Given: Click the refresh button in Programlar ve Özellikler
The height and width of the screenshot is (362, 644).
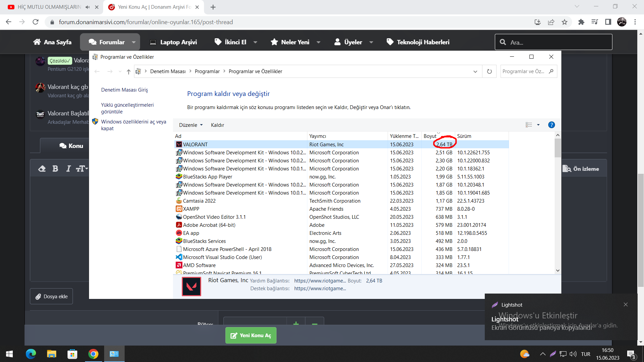Looking at the screenshot, I should click(x=489, y=71).
